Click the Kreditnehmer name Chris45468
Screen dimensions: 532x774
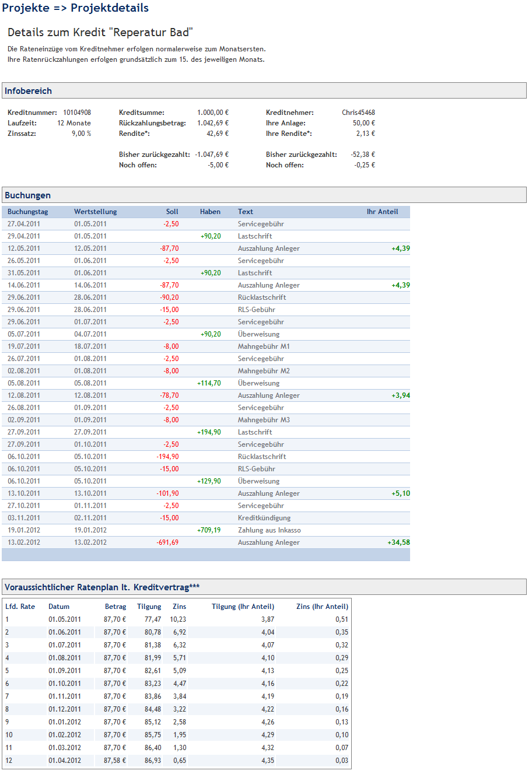[358, 113]
